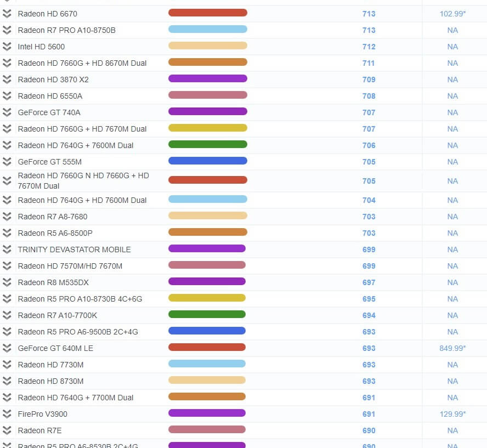
Task: Open the GeForce GT 555M link
Action: coord(50,162)
